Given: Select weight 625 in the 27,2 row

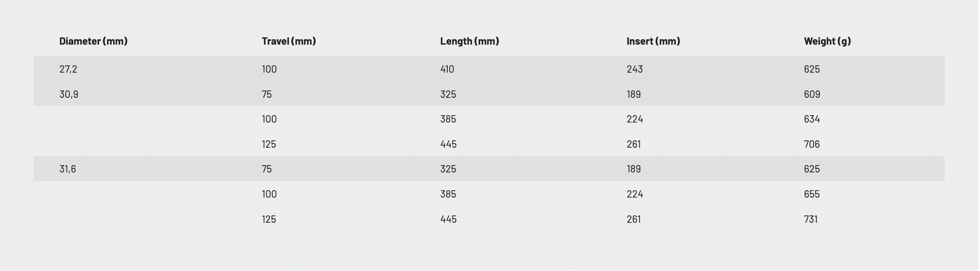Looking at the screenshot, I should (x=812, y=69).
